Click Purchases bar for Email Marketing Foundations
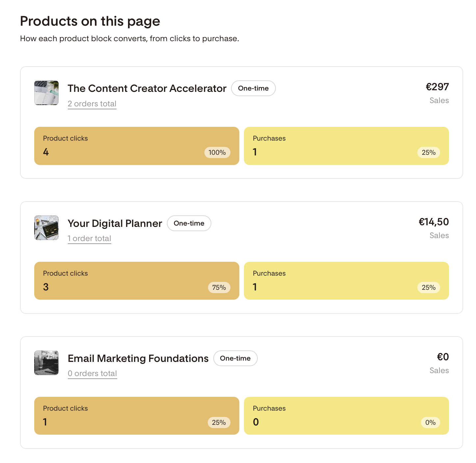 346,416
